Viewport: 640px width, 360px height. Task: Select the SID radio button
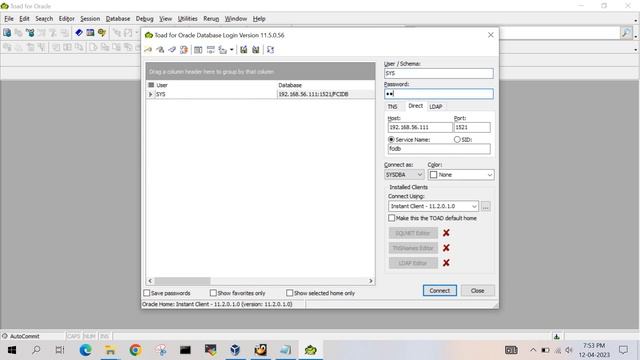[457, 140]
